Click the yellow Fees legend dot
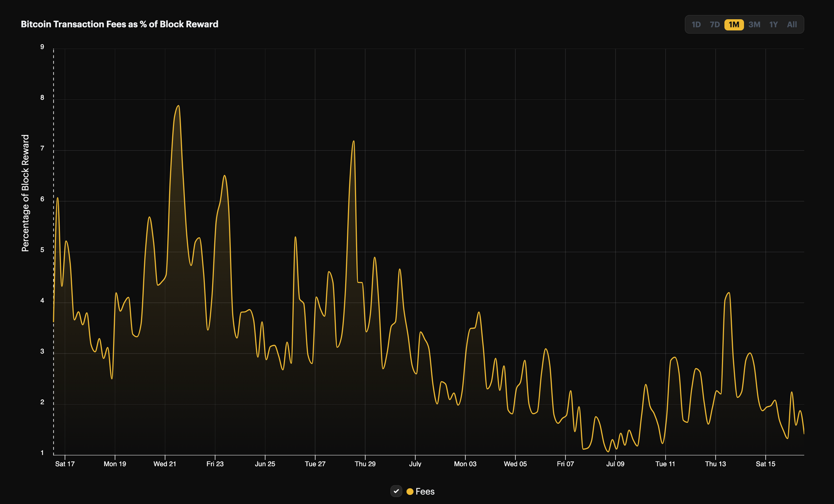 [x=410, y=491]
